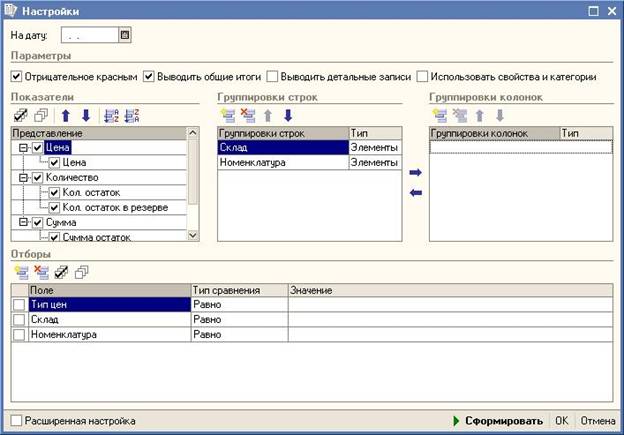Collapse the Цена tree node
This screenshot has height=435, width=624.
(x=22, y=148)
